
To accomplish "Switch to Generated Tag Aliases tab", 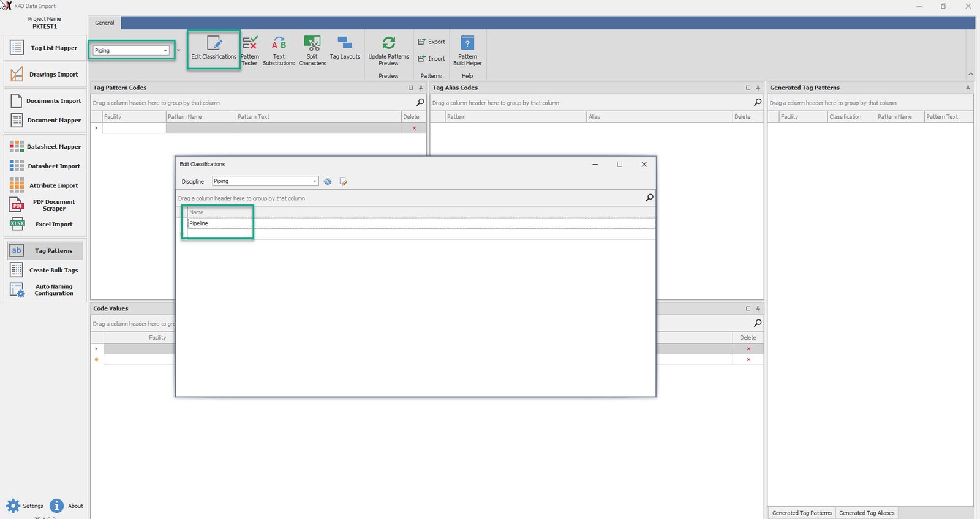I will (x=866, y=513).
